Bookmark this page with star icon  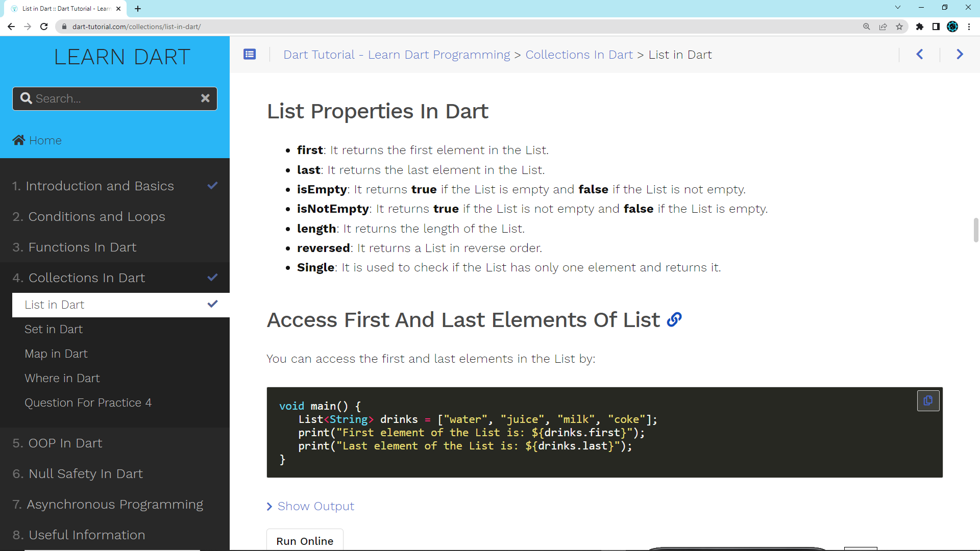pyautogui.click(x=899, y=27)
